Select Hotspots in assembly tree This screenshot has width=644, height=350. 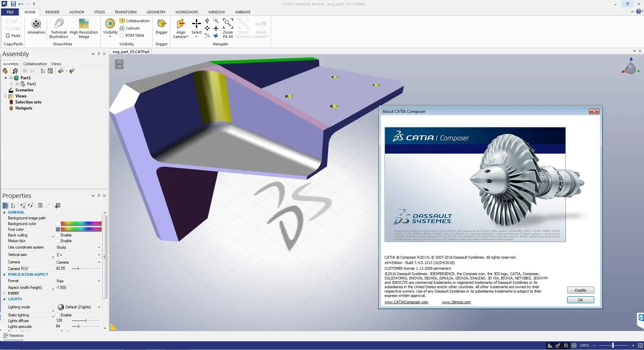click(x=24, y=108)
